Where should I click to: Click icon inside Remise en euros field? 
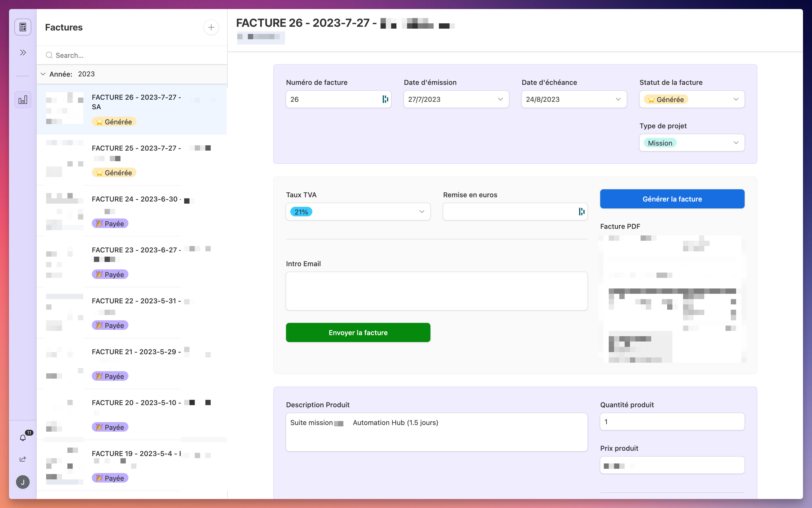(581, 212)
